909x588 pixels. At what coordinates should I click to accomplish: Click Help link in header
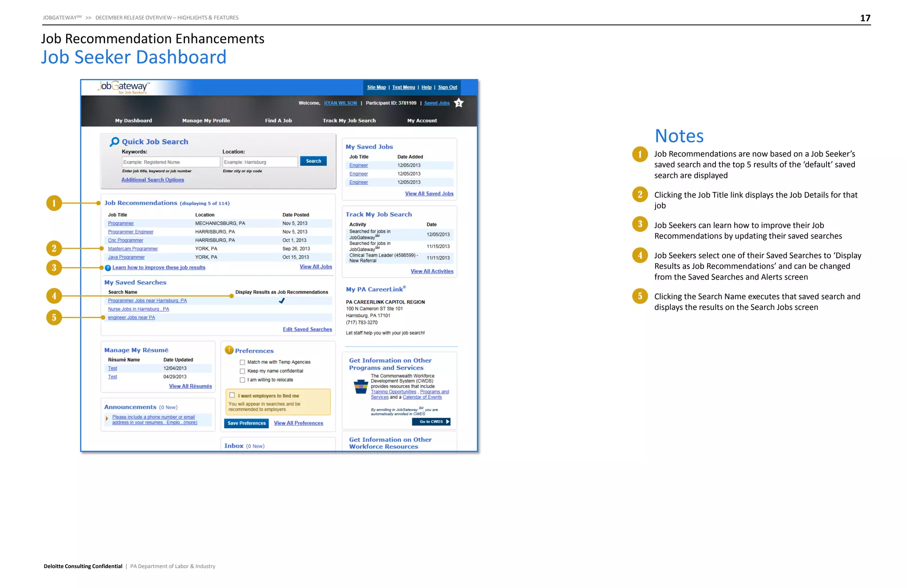pyautogui.click(x=426, y=87)
